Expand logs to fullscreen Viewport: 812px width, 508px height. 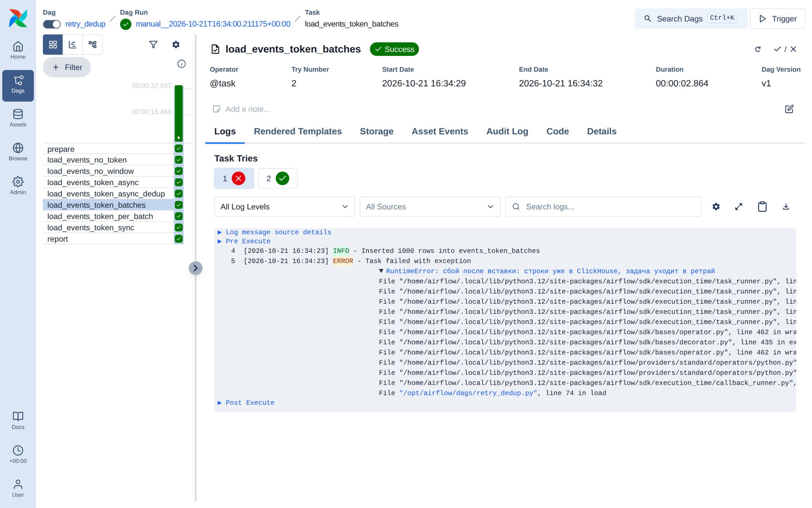tap(738, 207)
